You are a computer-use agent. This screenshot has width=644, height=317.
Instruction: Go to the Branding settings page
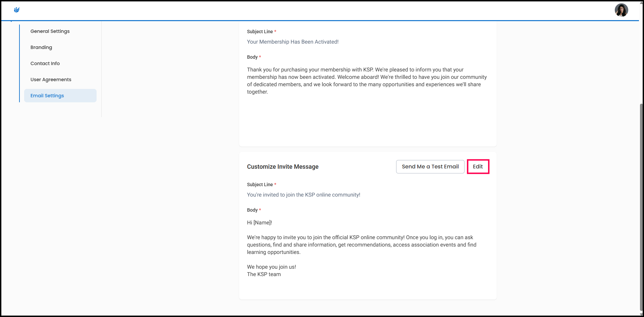[x=41, y=47]
